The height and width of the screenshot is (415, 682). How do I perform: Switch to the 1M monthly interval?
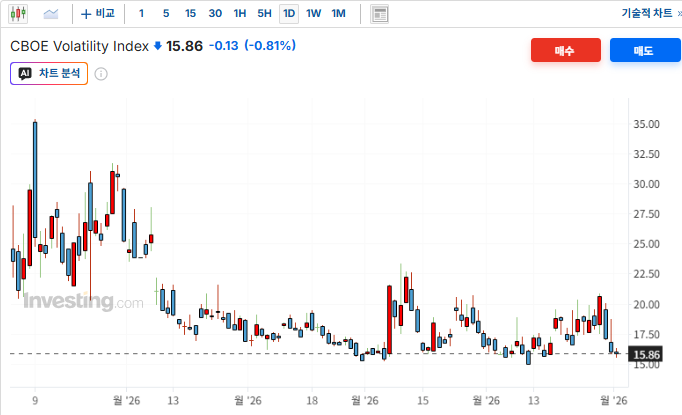click(338, 14)
